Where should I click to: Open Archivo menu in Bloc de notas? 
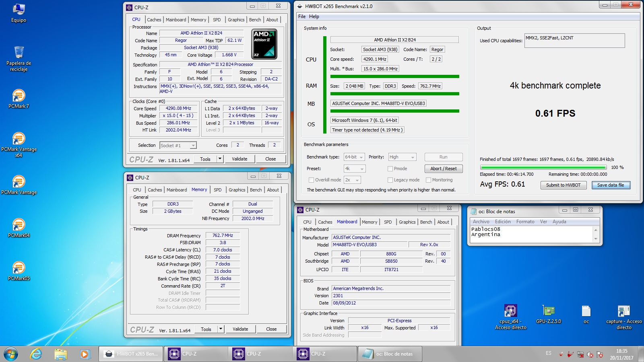point(481,222)
